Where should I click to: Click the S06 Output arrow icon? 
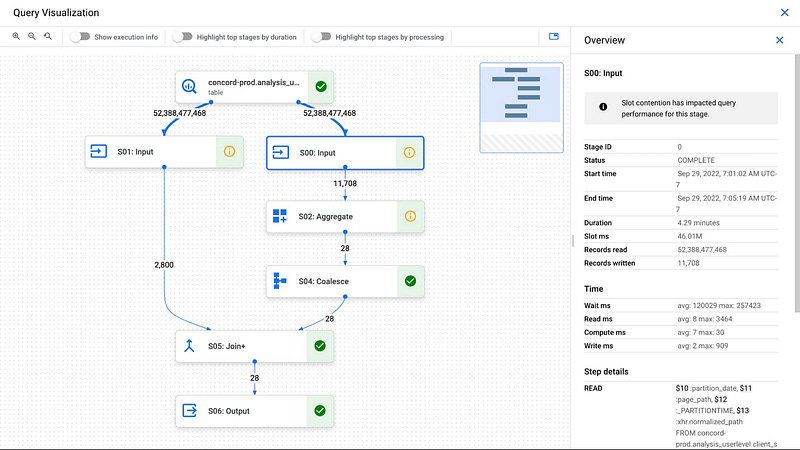189,410
